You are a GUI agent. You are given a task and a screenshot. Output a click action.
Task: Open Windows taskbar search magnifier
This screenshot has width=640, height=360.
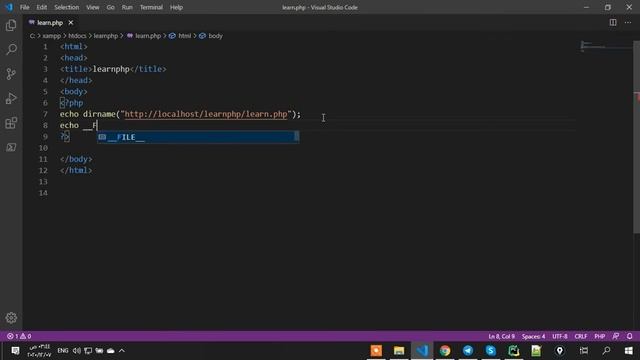(x=606, y=351)
